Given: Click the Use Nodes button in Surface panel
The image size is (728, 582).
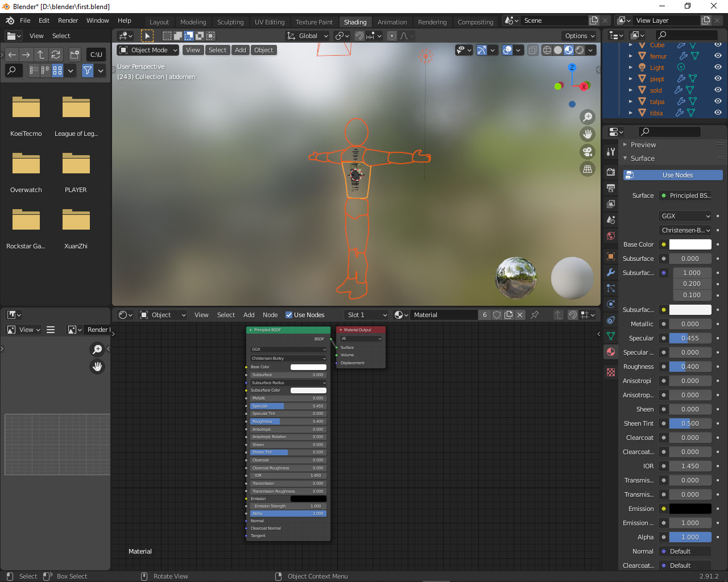Looking at the screenshot, I should pos(672,174).
